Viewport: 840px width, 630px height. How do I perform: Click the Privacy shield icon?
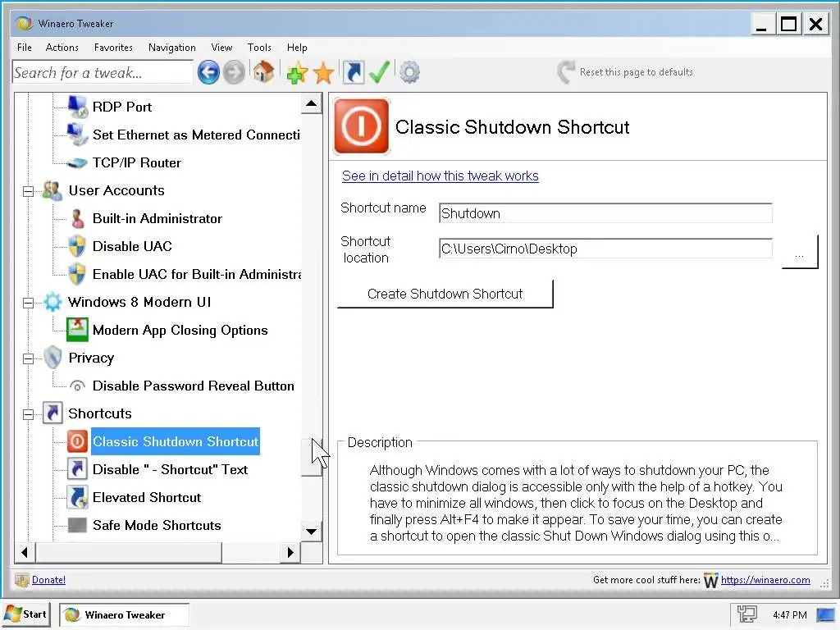(x=52, y=358)
